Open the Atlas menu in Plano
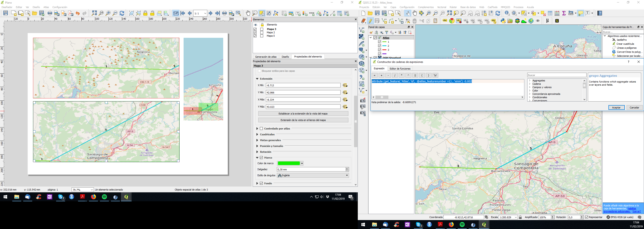This screenshot has height=229, width=644. pyautogui.click(x=46, y=7)
